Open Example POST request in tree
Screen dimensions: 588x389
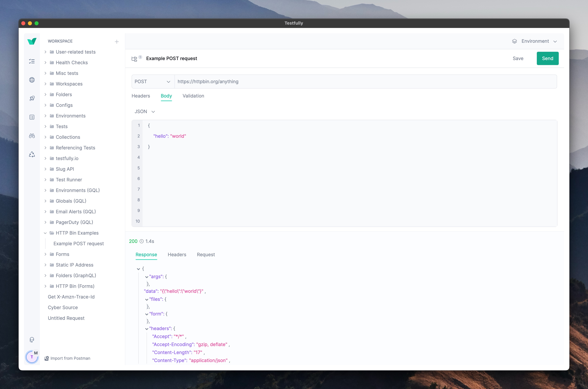coord(79,244)
